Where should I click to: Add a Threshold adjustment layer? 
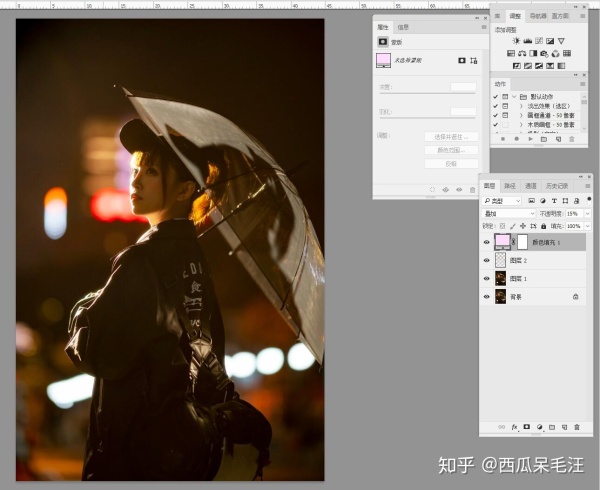click(x=539, y=66)
